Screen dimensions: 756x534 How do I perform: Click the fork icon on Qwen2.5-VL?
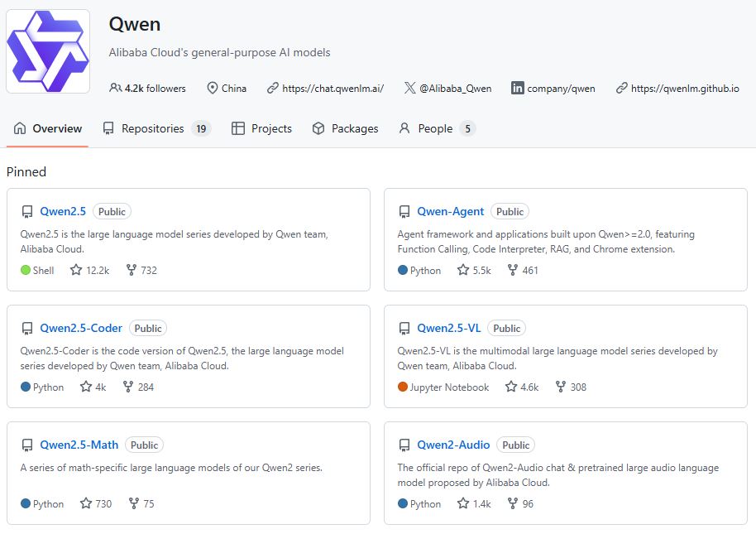(561, 387)
